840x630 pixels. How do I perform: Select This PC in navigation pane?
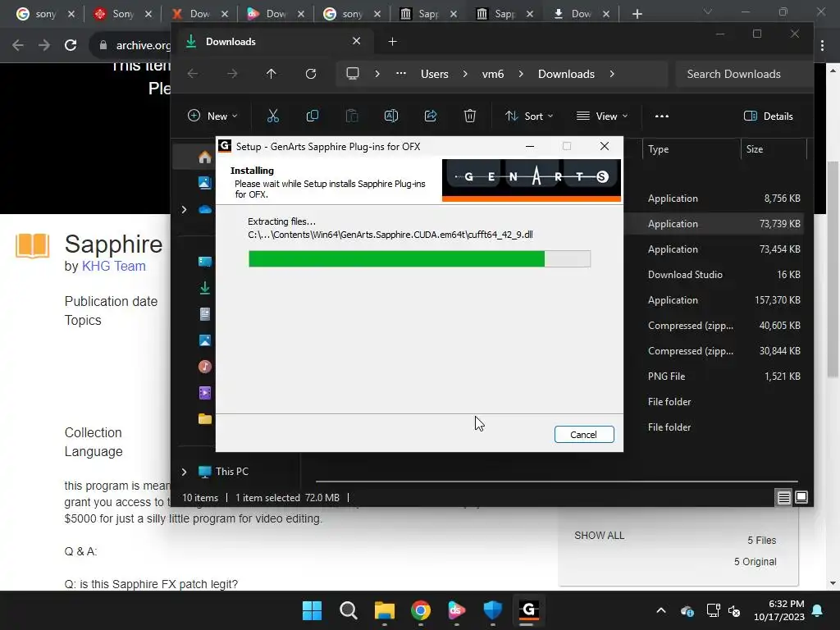point(231,472)
